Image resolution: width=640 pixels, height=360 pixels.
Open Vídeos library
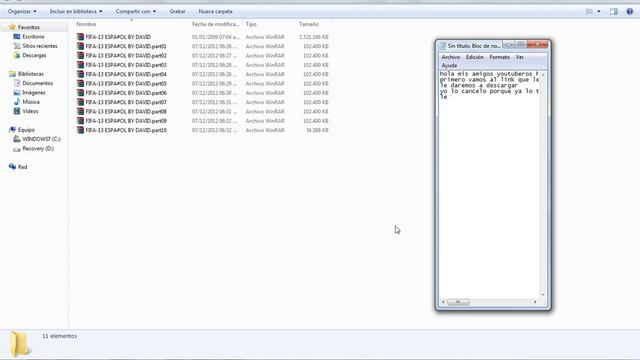pyautogui.click(x=30, y=111)
